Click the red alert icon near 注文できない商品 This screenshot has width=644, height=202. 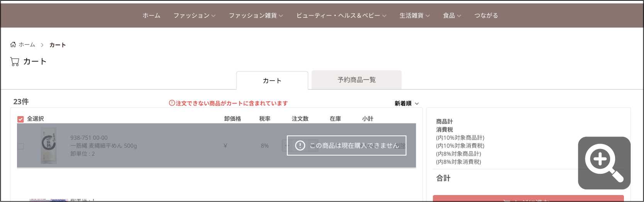click(x=172, y=103)
